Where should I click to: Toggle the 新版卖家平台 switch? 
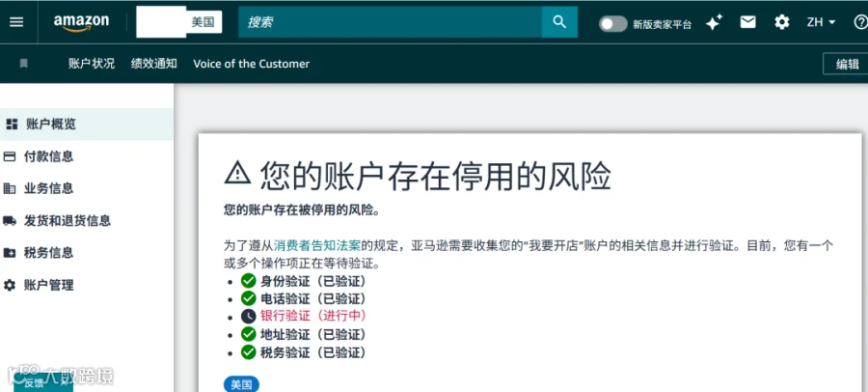pos(612,24)
